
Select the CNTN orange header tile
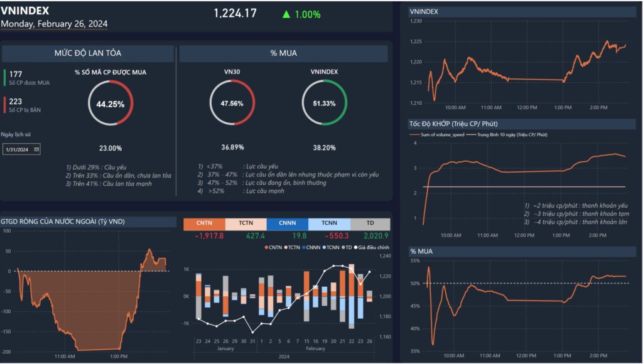203,224
